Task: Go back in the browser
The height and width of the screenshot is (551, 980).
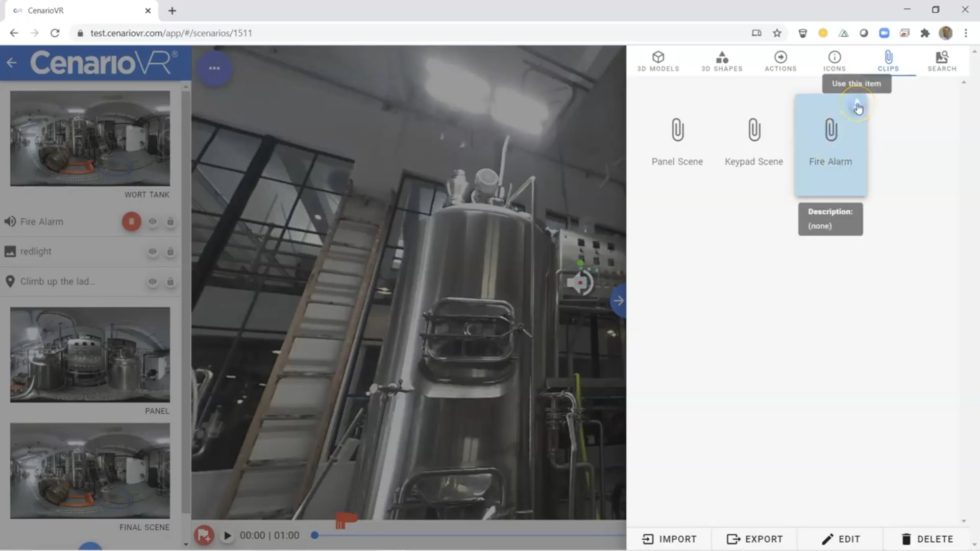Action: click(x=14, y=33)
